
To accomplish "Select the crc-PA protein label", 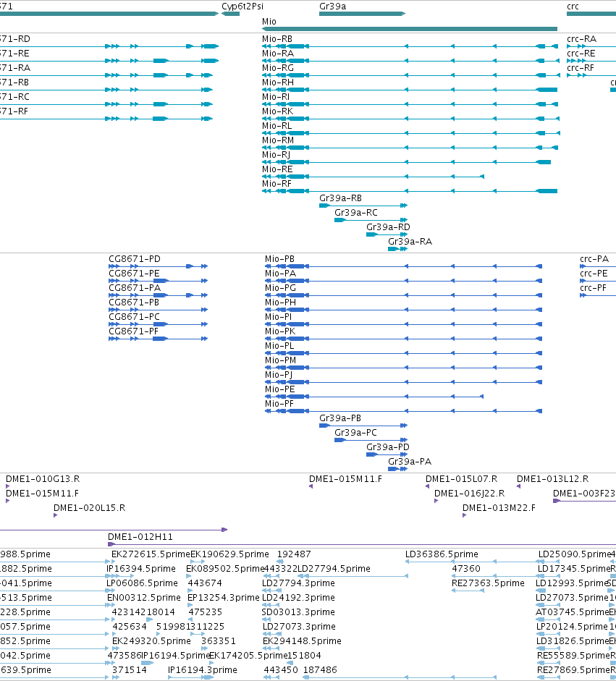I will click(594, 259).
